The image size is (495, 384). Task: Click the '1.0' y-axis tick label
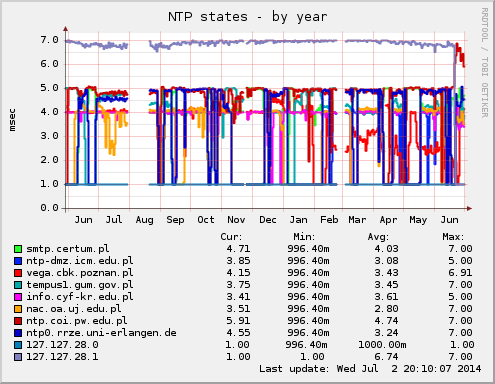(49, 184)
